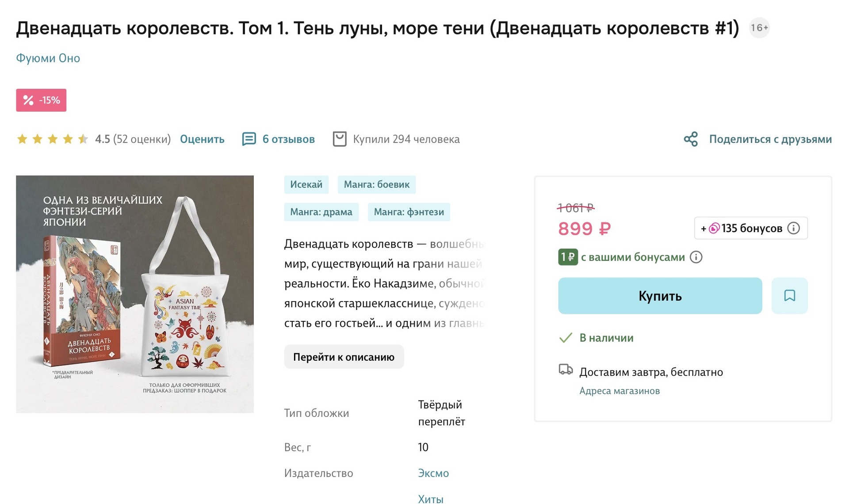
Task: Select the Исекай genre tag
Action: click(x=306, y=184)
